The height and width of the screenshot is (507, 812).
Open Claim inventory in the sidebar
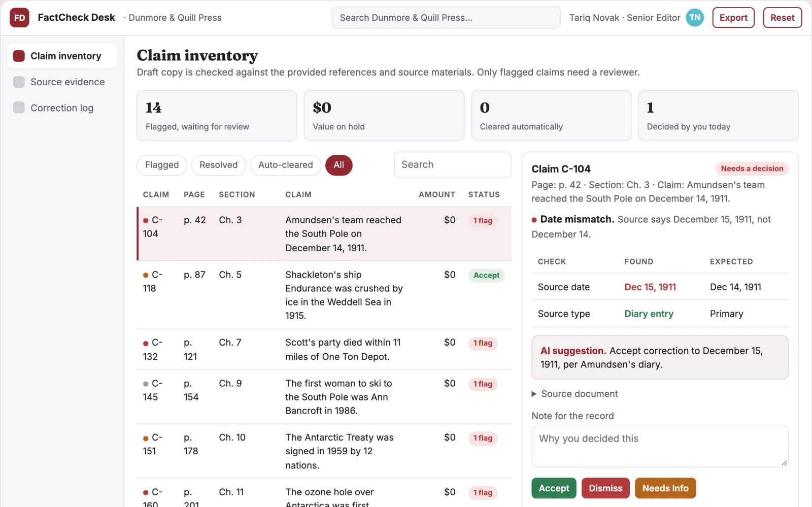click(62, 56)
